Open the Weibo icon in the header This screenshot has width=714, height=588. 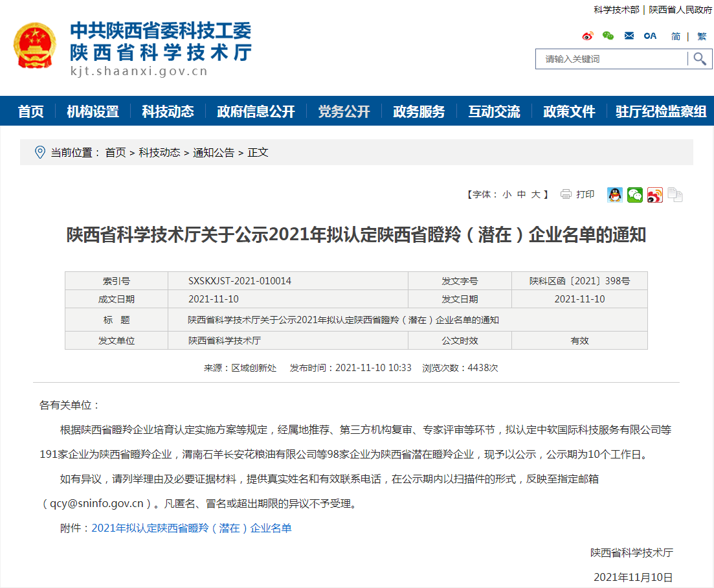(x=587, y=36)
